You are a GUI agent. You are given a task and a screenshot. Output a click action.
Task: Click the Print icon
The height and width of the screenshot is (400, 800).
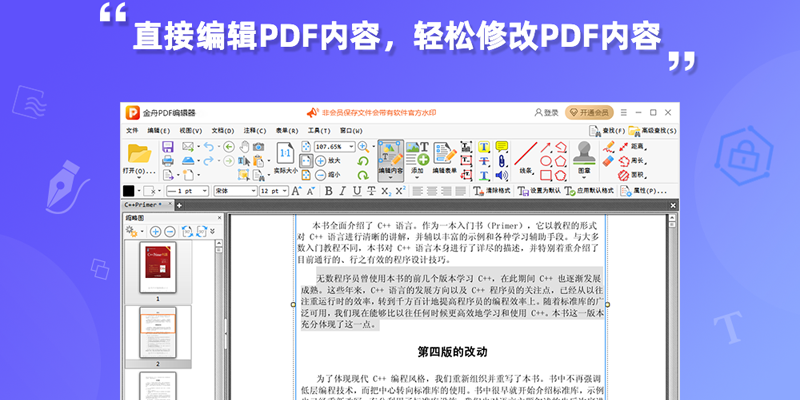click(x=168, y=161)
